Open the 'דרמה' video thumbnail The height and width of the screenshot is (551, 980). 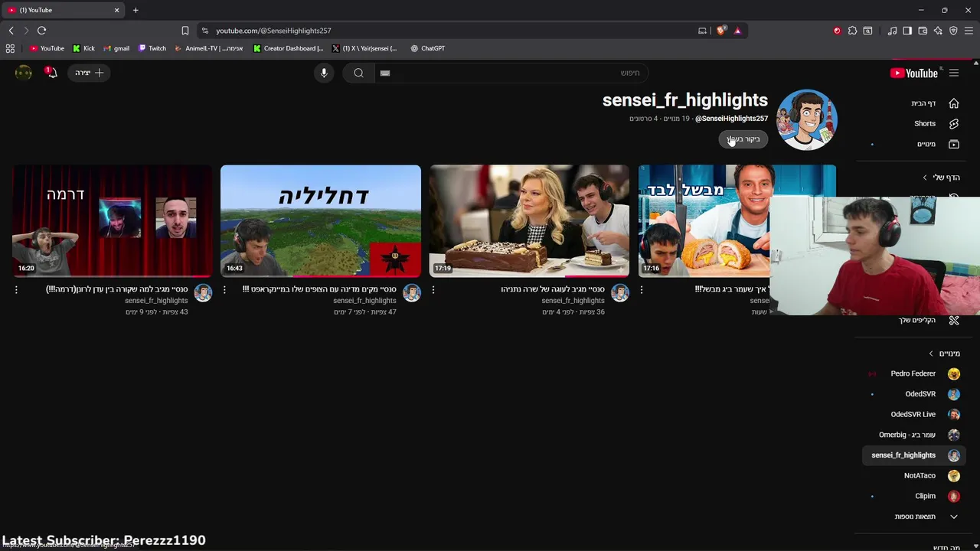click(112, 220)
